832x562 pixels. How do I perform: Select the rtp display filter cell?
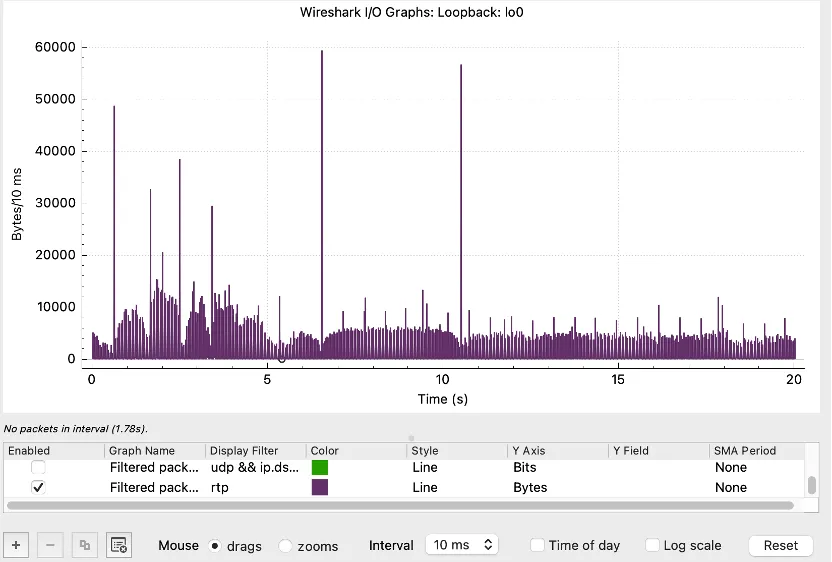click(256, 487)
